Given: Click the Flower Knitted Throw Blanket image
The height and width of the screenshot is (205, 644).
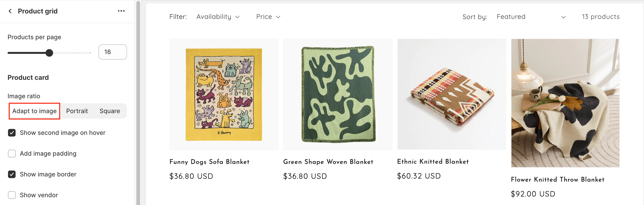Looking at the screenshot, I should 565,103.
